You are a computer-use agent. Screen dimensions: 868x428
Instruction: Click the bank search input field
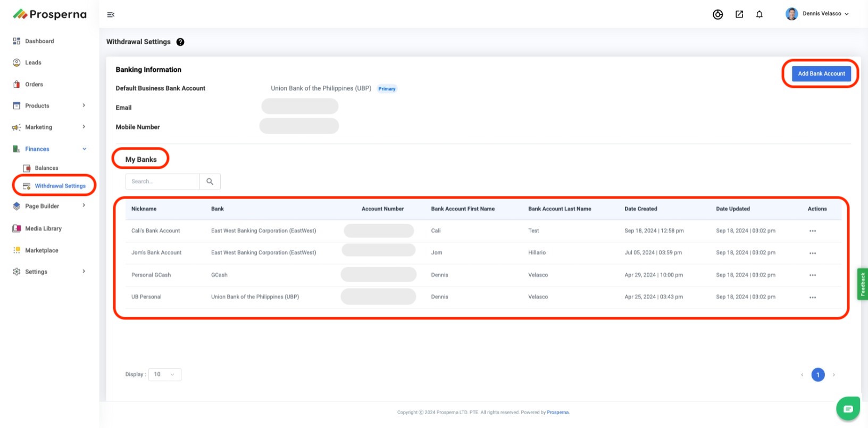pos(163,182)
